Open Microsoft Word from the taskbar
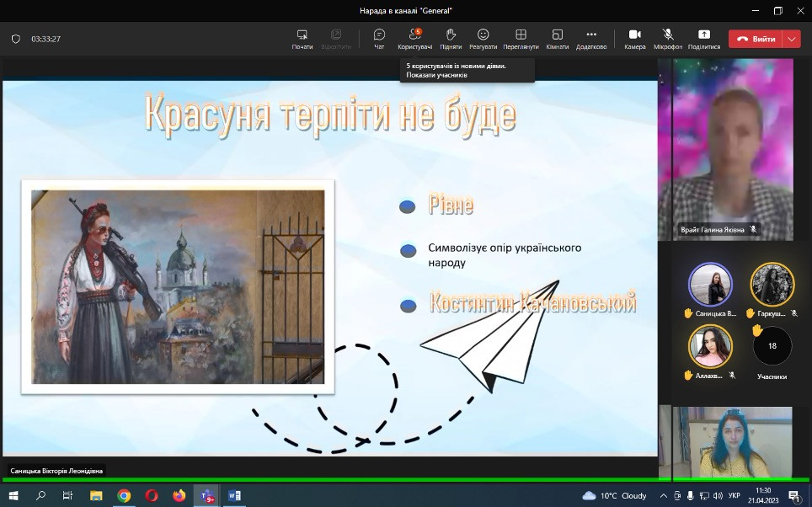Screen dimensions: 812x507 (234, 495)
